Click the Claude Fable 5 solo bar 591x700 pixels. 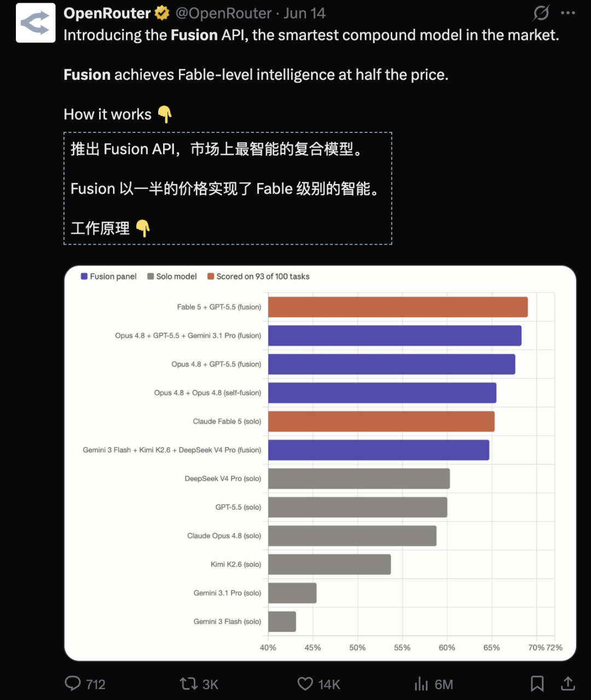tap(381, 421)
